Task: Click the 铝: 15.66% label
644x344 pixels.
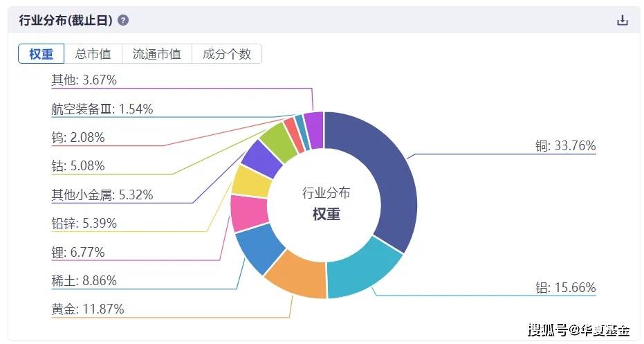Action: pyautogui.click(x=565, y=288)
